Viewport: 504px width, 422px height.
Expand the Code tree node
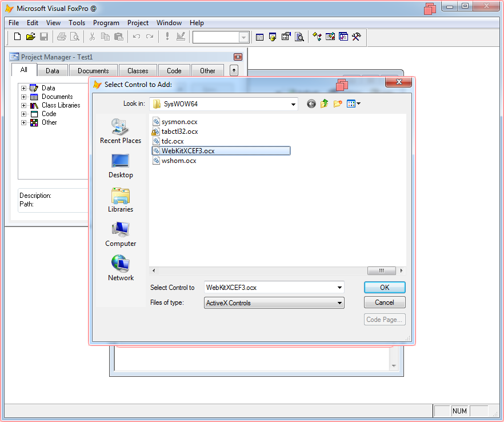23,114
